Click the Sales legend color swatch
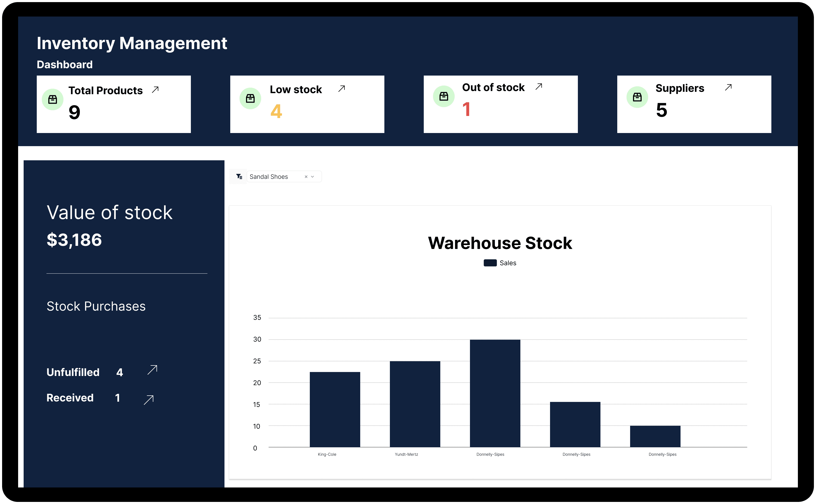Screen dimensions: 816x504 click(x=490, y=263)
